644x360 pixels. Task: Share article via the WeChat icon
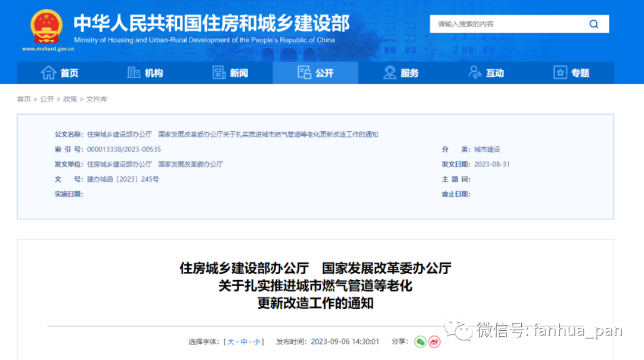pos(421,341)
